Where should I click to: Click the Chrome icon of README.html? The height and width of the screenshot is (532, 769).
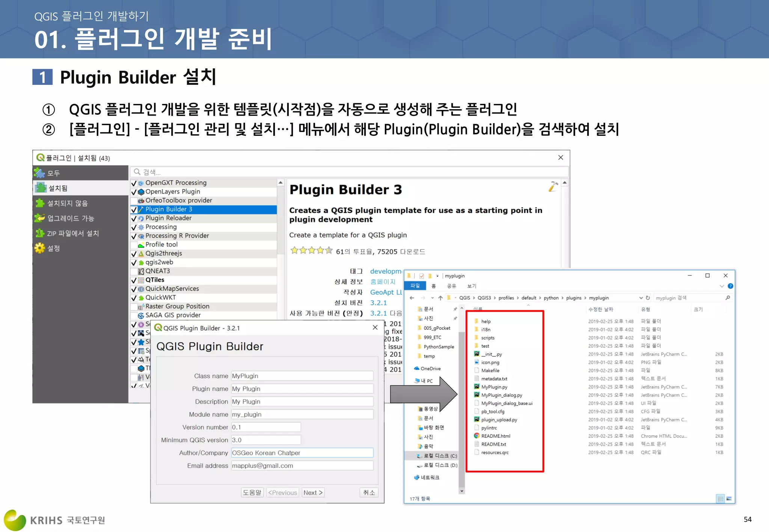[x=477, y=436]
